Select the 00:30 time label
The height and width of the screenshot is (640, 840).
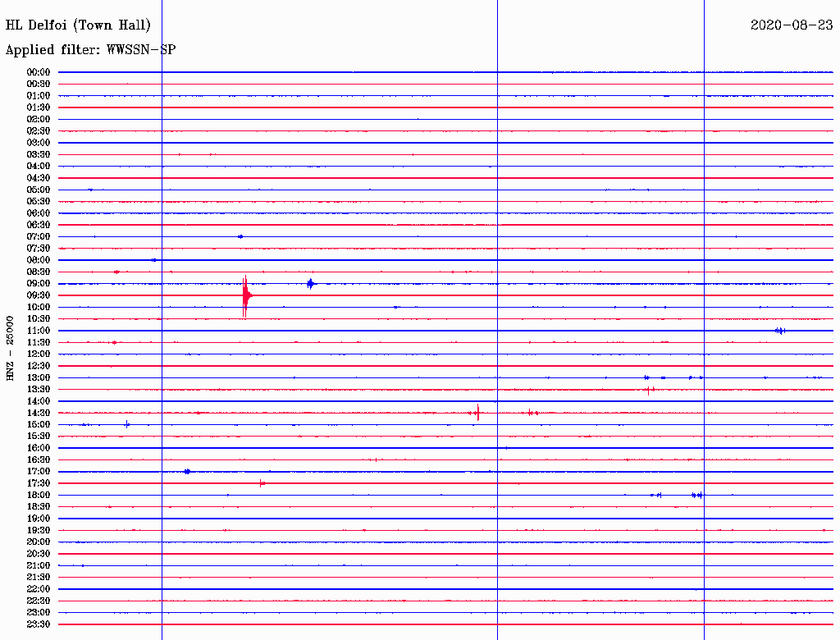click(39, 84)
